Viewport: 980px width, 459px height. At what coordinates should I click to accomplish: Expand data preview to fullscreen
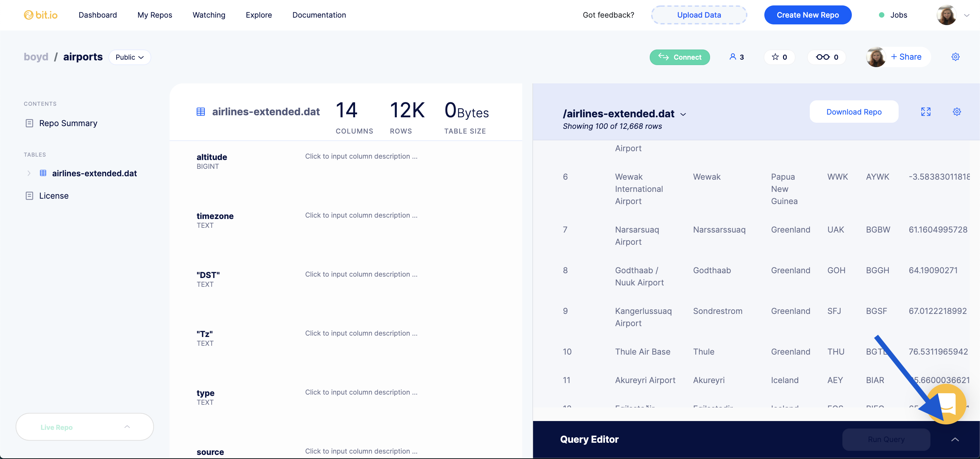[x=926, y=112]
